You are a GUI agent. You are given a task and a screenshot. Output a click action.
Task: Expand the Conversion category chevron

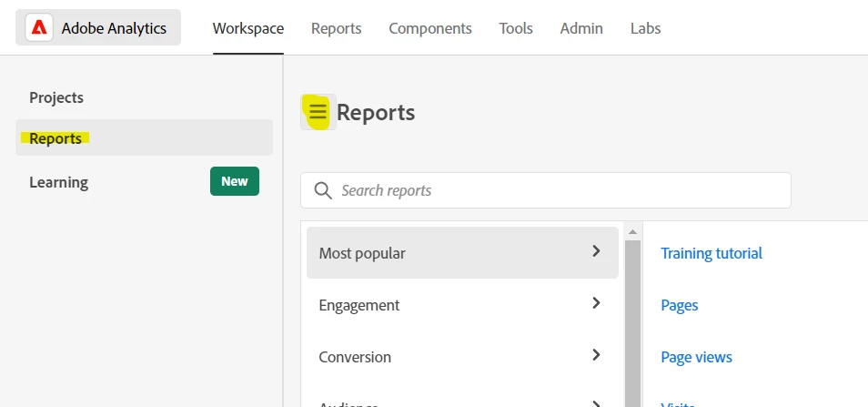(596, 355)
